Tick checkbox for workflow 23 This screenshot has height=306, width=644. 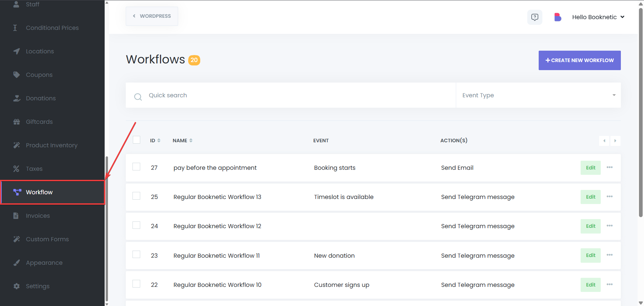pyautogui.click(x=137, y=254)
